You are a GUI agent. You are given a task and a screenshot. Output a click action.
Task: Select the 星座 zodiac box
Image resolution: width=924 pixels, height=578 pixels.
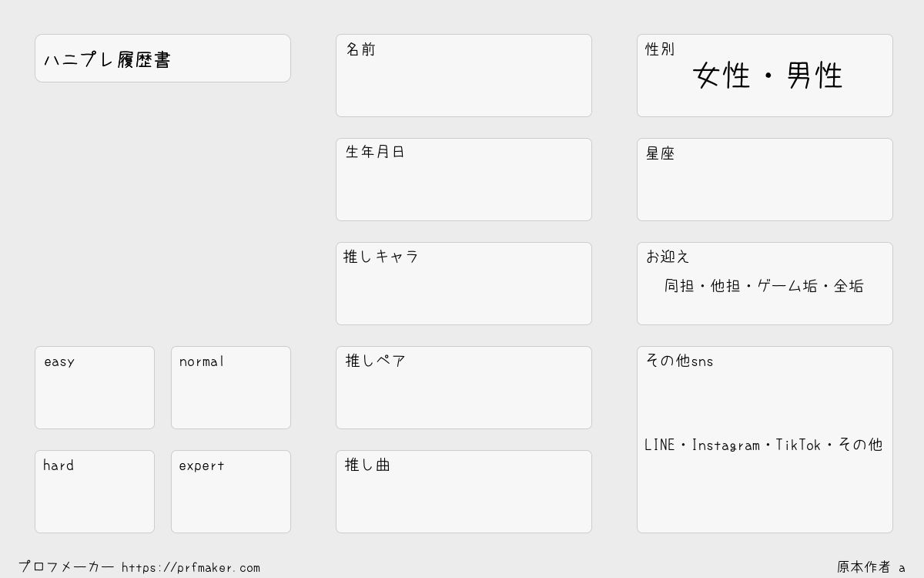coord(765,180)
